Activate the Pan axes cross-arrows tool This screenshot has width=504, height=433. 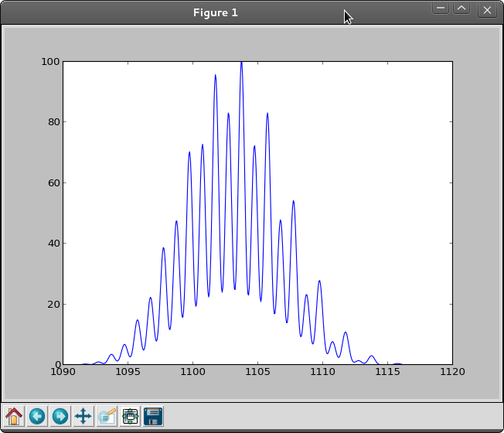83,416
